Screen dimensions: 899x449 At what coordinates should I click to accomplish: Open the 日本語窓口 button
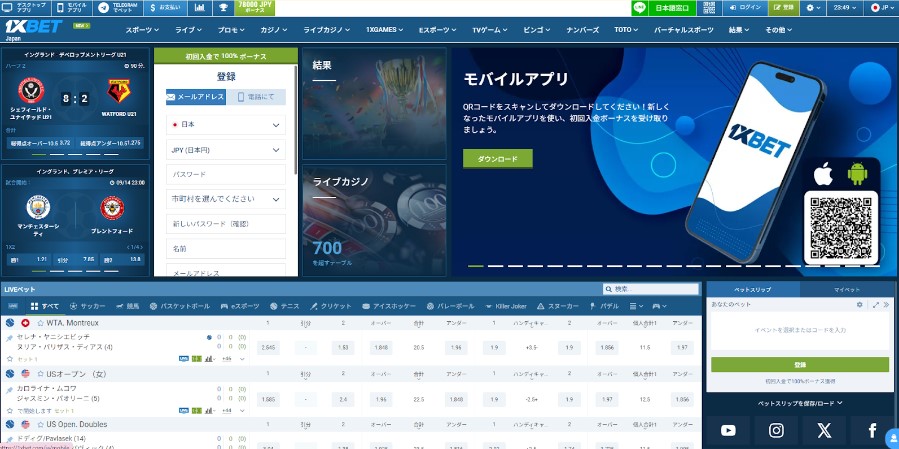(x=672, y=8)
